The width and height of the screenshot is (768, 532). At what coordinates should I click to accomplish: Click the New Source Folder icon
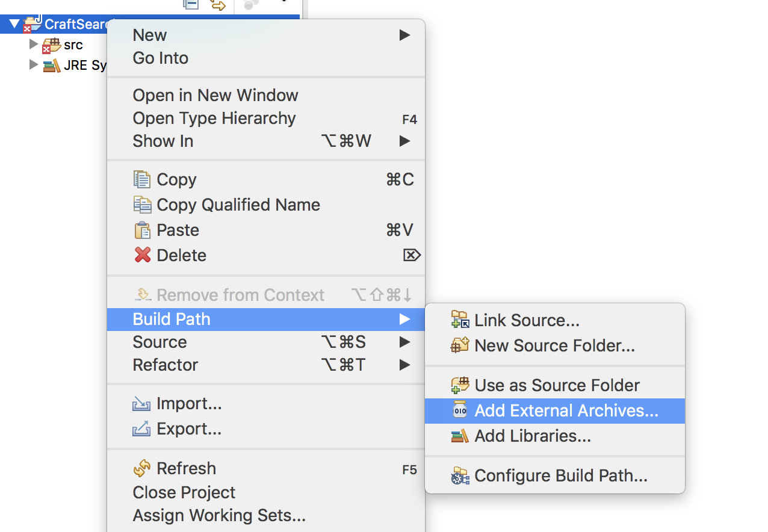coord(460,345)
